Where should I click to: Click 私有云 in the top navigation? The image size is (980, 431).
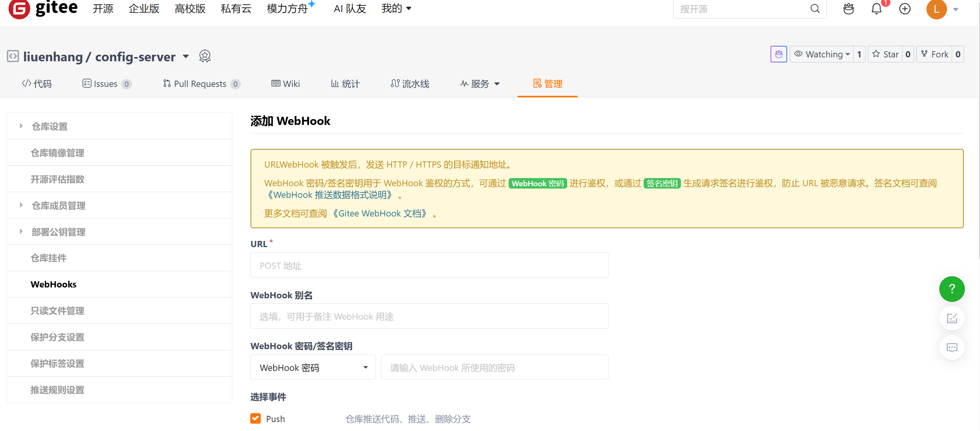pyautogui.click(x=236, y=9)
